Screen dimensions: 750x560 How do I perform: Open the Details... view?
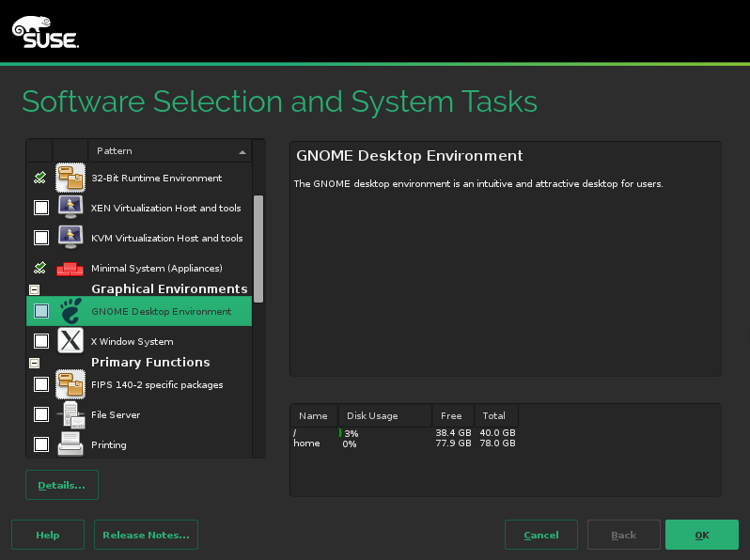click(x=62, y=485)
